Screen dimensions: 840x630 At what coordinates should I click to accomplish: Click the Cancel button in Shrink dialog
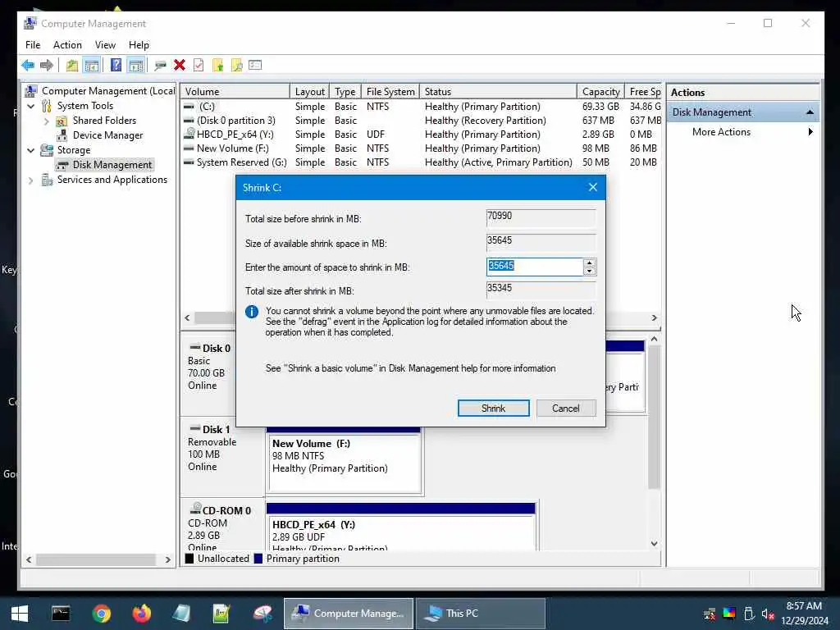tap(566, 409)
